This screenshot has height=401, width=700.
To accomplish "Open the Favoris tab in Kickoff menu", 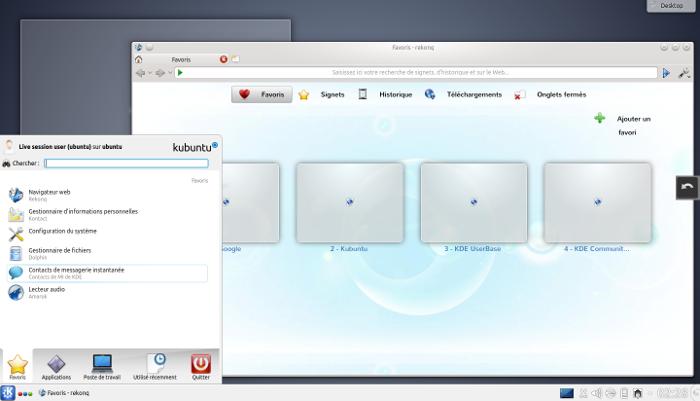I will click(x=17, y=367).
